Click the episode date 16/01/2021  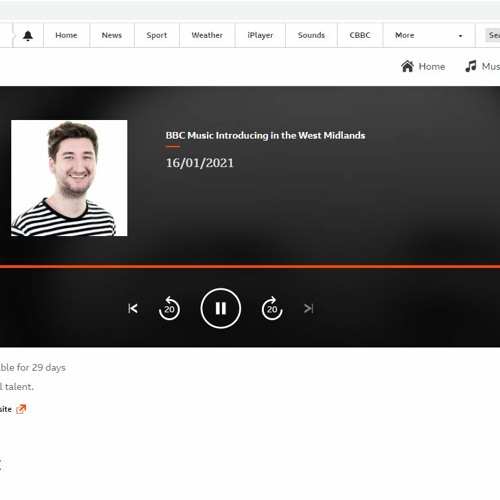tap(200, 163)
